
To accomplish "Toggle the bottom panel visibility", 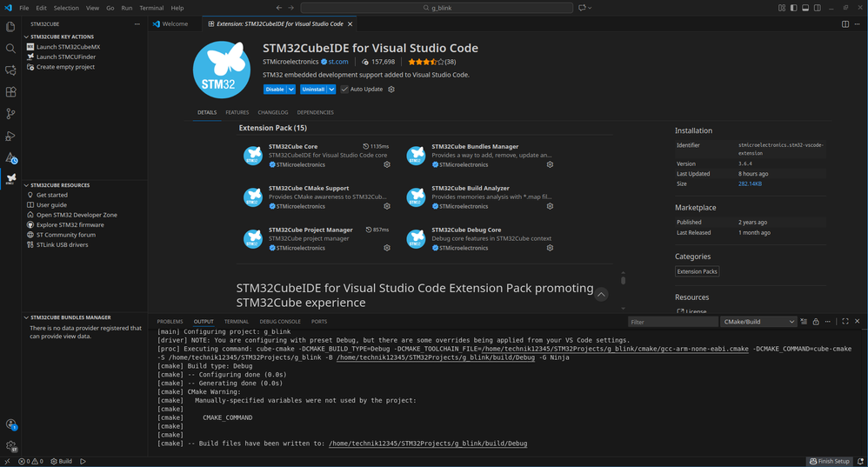I will (805, 8).
